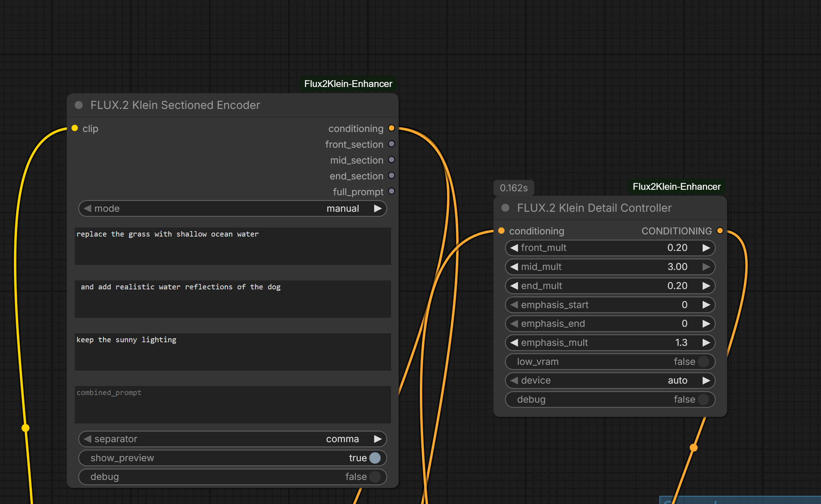Select the FLUX.2 Klein Sectioned Encoder title

[x=175, y=105]
